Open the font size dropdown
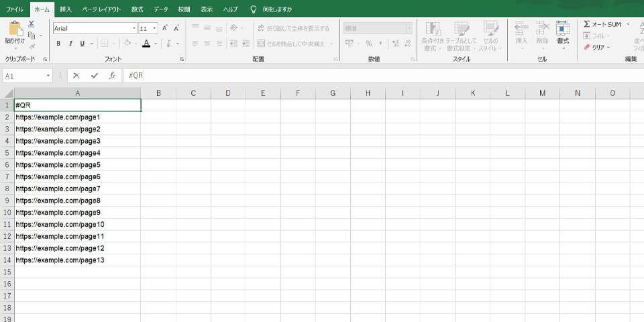The height and width of the screenshot is (322, 644). coord(155,28)
